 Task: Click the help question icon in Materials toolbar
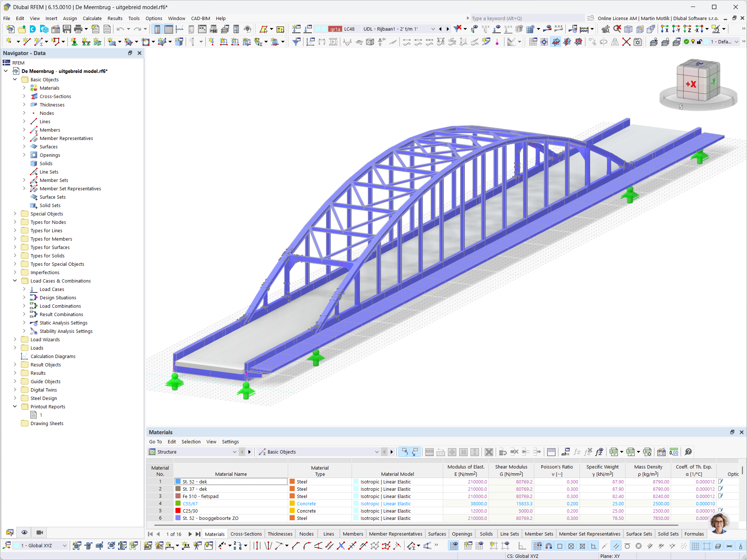(x=688, y=452)
